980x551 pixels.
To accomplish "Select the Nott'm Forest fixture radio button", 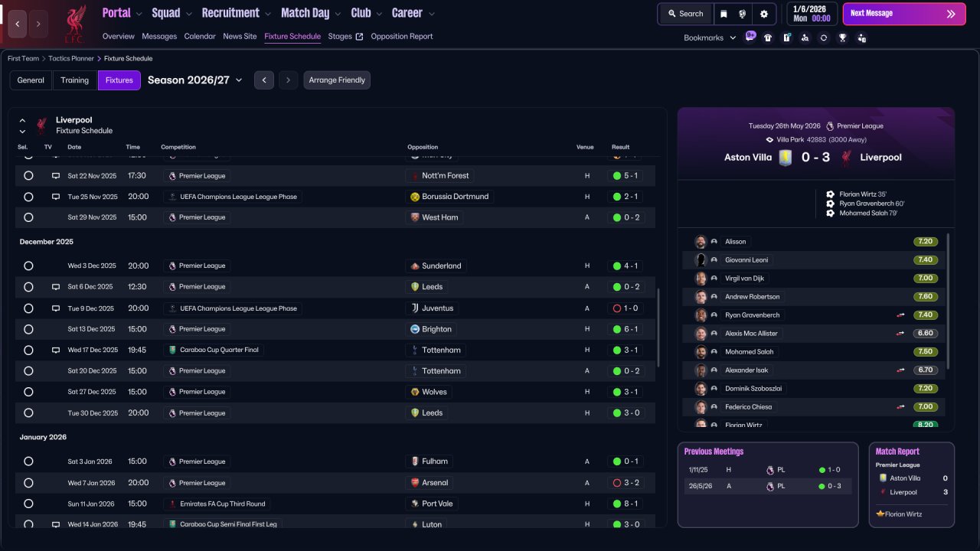I will pos(28,175).
